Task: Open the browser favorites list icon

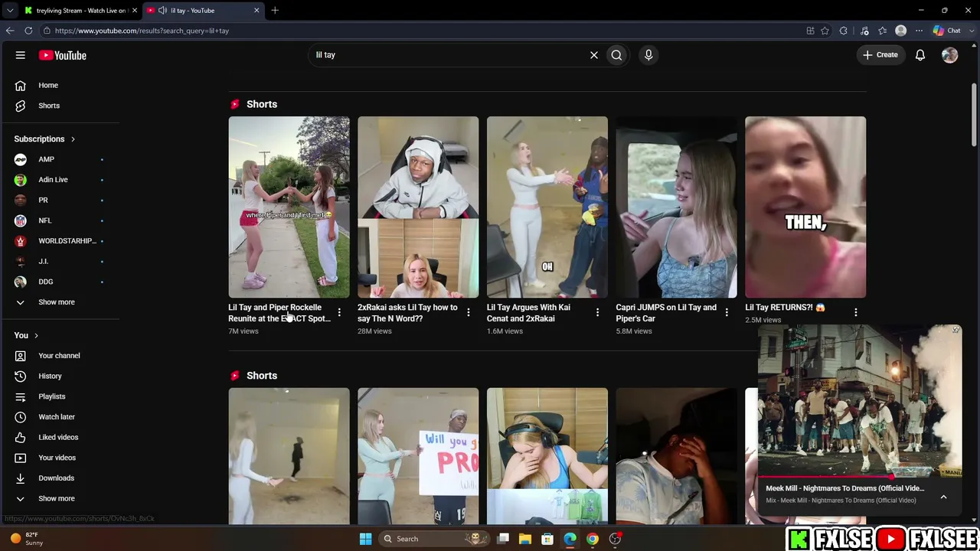Action: (883, 31)
